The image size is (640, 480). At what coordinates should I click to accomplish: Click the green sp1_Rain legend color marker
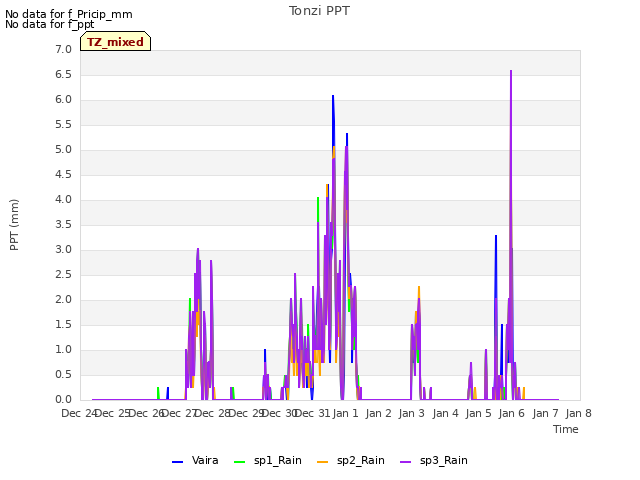tap(240, 462)
